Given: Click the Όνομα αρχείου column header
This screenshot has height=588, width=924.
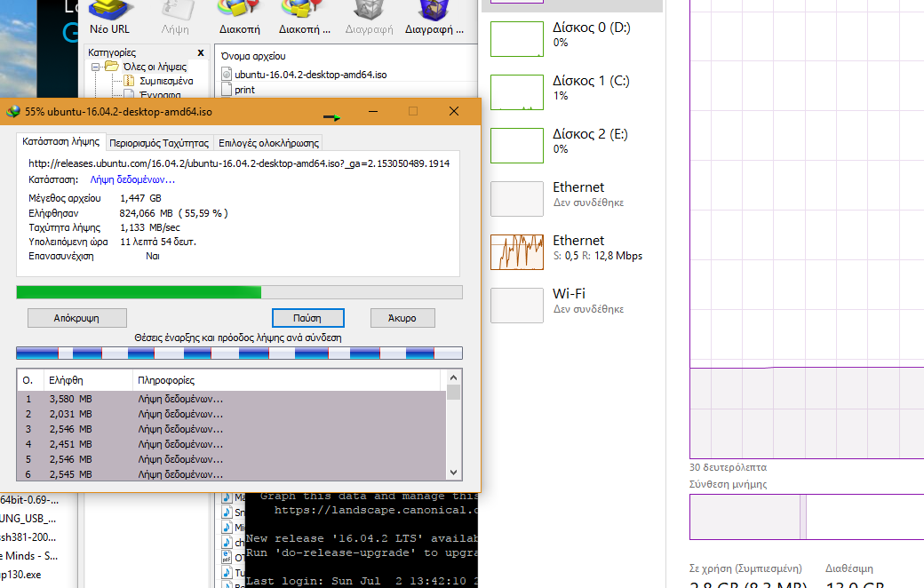Looking at the screenshot, I should pyautogui.click(x=253, y=56).
